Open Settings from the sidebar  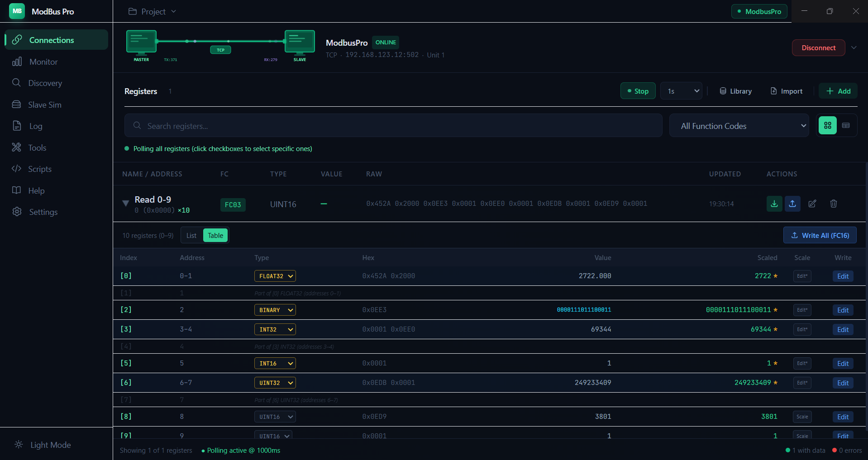(x=43, y=212)
